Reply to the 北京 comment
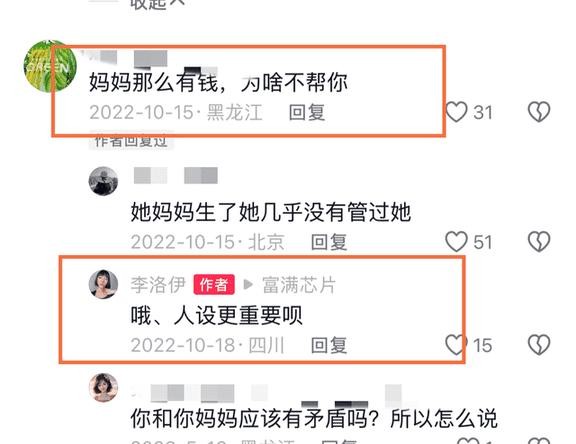This screenshot has height=444, width=576. click(x=329, y=242)
